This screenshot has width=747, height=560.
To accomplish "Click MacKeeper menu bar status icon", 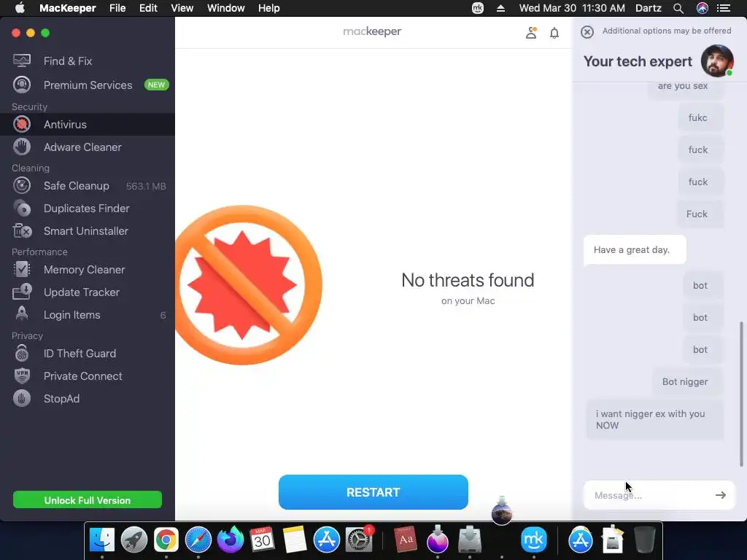I will tap(477, 8).
